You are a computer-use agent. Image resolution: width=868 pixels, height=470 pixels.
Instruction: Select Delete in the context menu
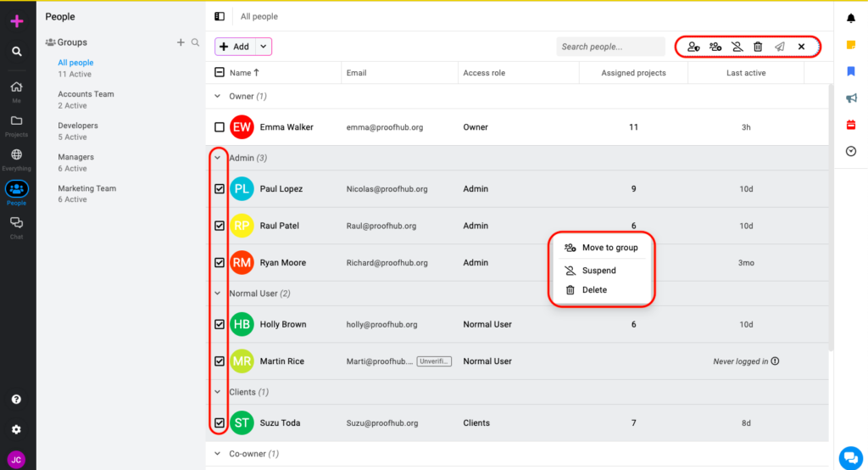tap(593, 290)
